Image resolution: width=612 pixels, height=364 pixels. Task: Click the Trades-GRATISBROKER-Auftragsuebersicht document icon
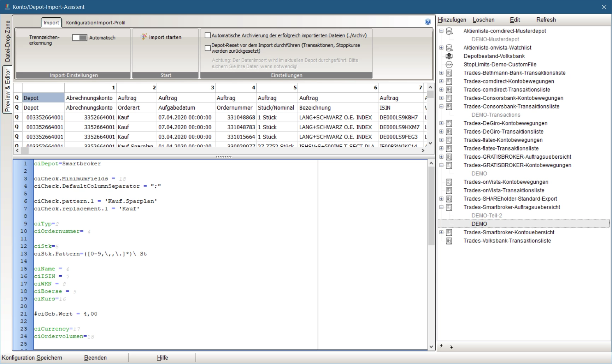(449, 157)
